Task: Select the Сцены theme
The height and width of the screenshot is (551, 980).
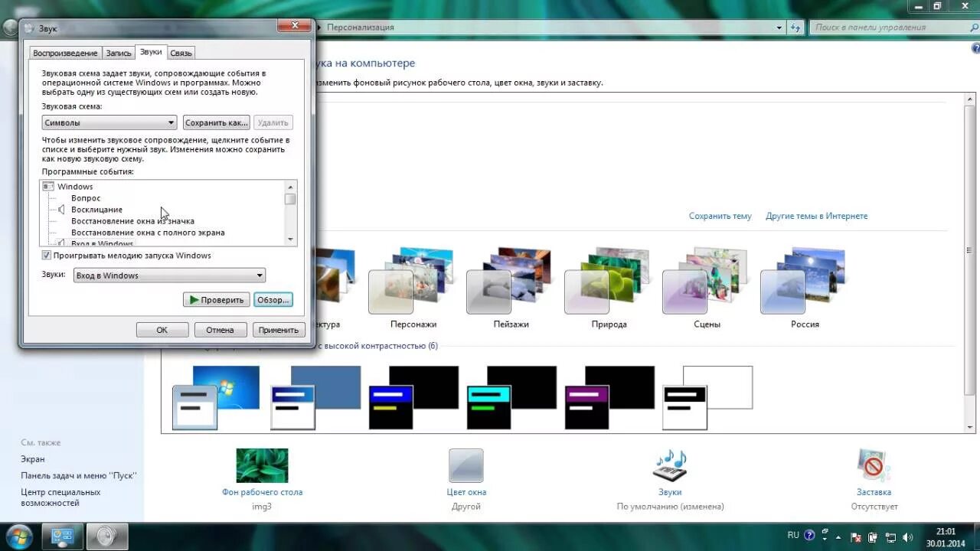Action: tap(707, 288)
